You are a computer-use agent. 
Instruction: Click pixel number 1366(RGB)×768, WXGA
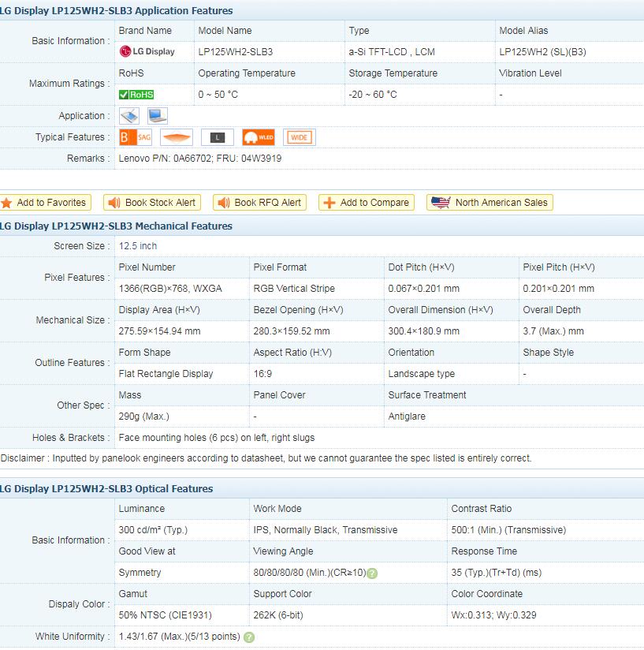pos(170,289)
